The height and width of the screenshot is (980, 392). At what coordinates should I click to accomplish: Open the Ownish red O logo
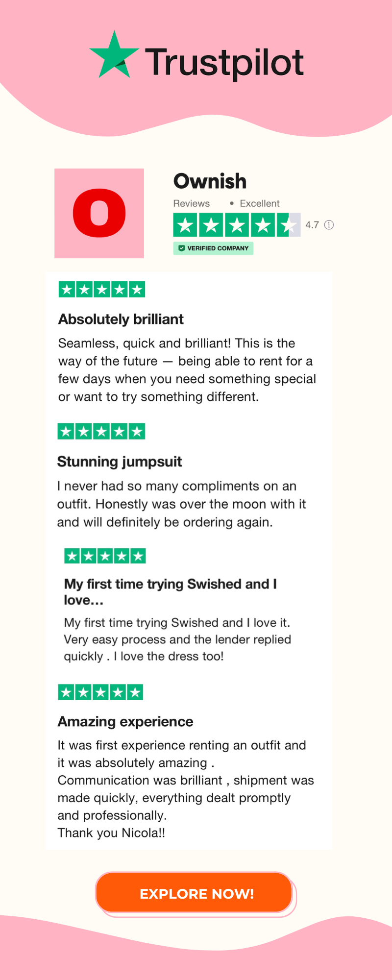[x=99, y=213]
